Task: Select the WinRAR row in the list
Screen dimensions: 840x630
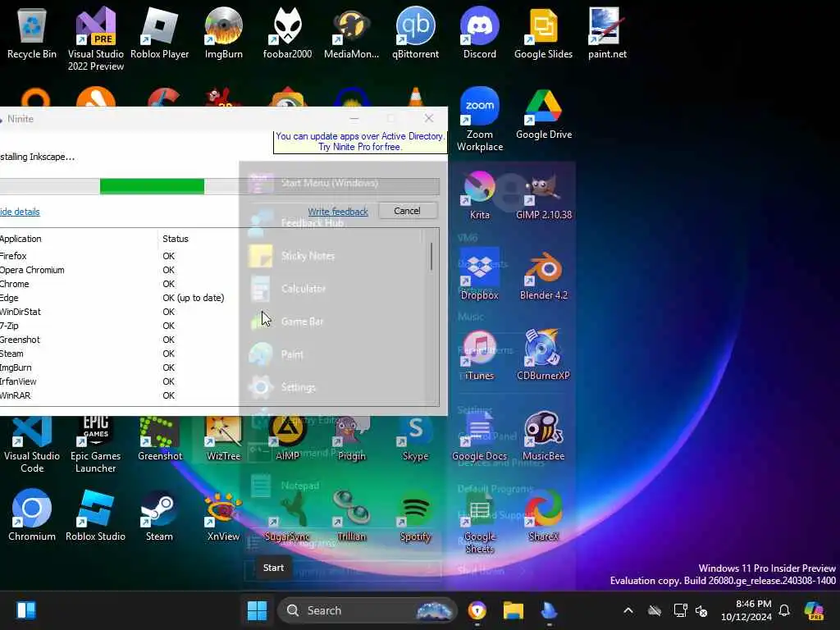Action: point(212,395)
